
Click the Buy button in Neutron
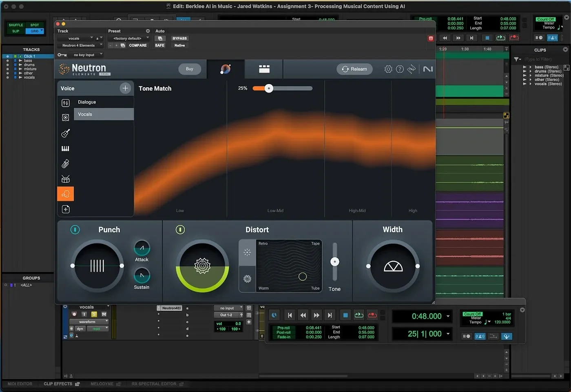190,69
